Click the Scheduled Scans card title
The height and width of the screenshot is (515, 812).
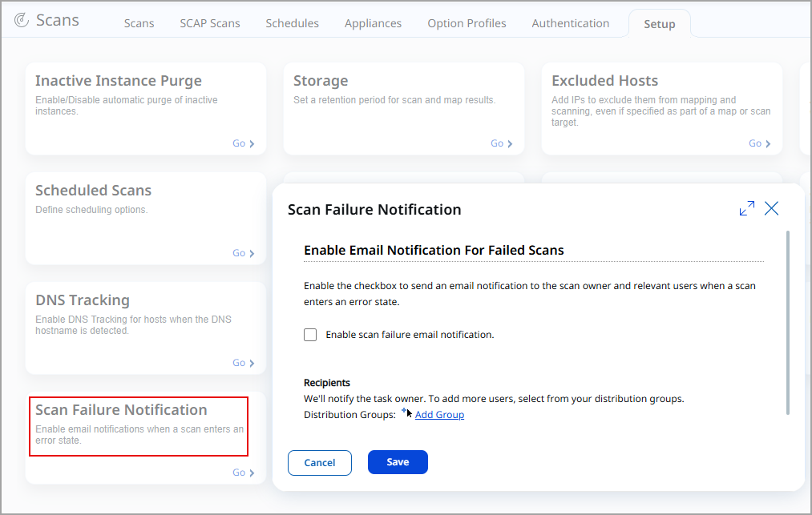[x=93, y=191]
